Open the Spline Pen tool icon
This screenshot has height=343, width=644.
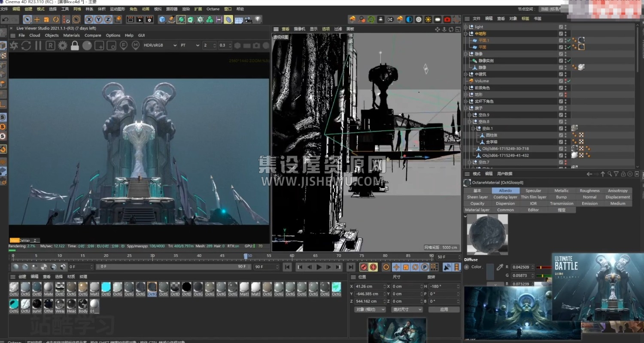pyautogui.click(x=172, y=19)
